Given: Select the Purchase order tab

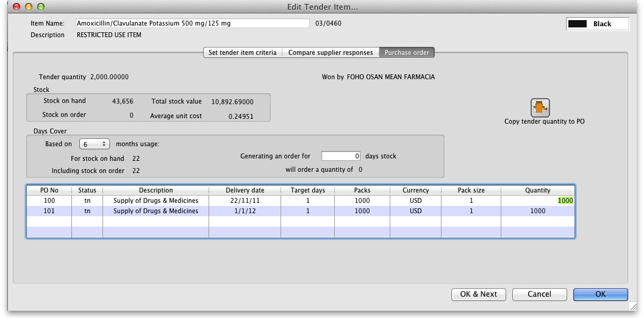Looking at the screenshot, I should pyautogui.click(x=407, y=52).
